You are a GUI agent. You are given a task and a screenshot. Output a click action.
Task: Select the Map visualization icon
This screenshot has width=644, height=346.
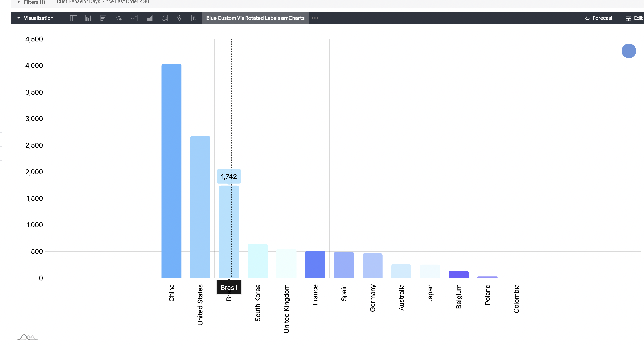(180, 18)
